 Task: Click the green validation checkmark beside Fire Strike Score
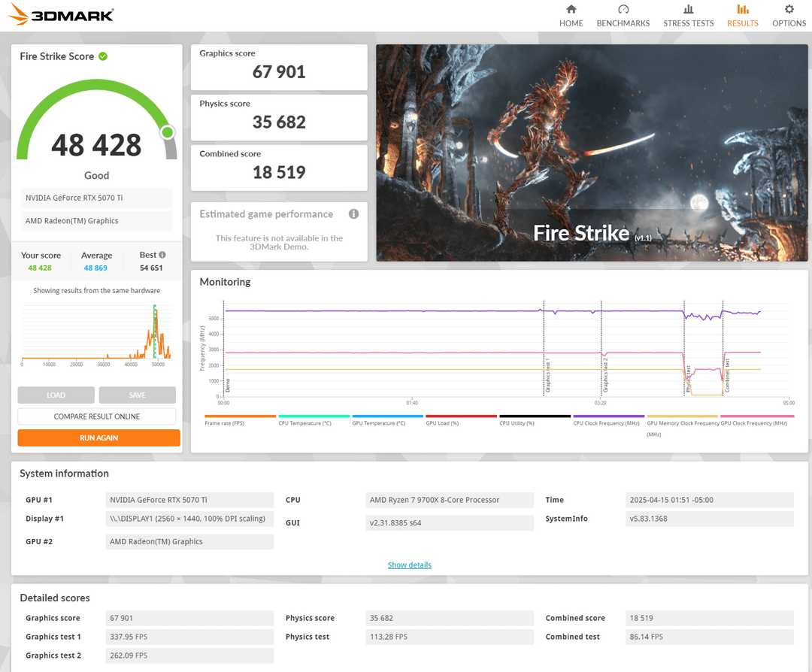click(x=103, y=56)
